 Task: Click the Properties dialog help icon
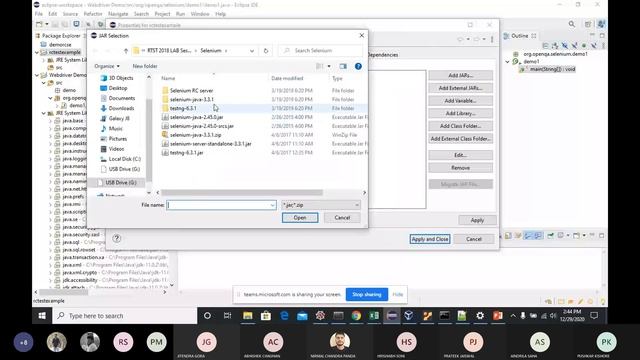117,238
